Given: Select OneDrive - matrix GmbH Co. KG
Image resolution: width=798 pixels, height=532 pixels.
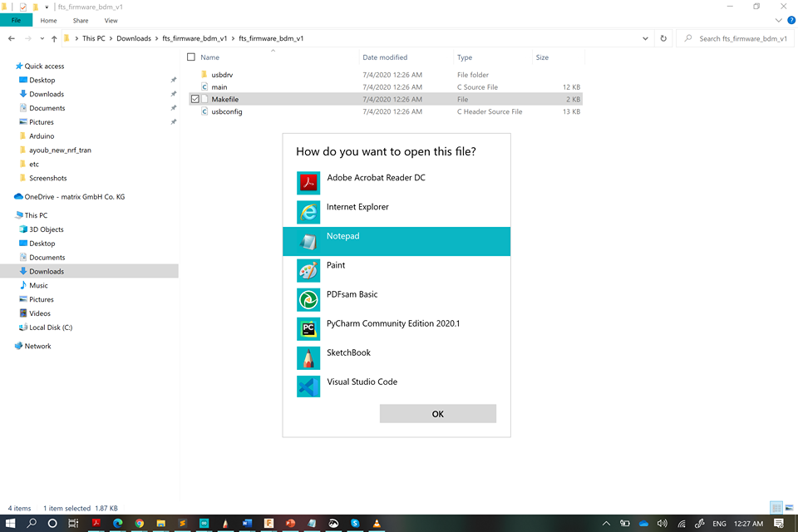Looking at the screenshot, I should 74,196.
